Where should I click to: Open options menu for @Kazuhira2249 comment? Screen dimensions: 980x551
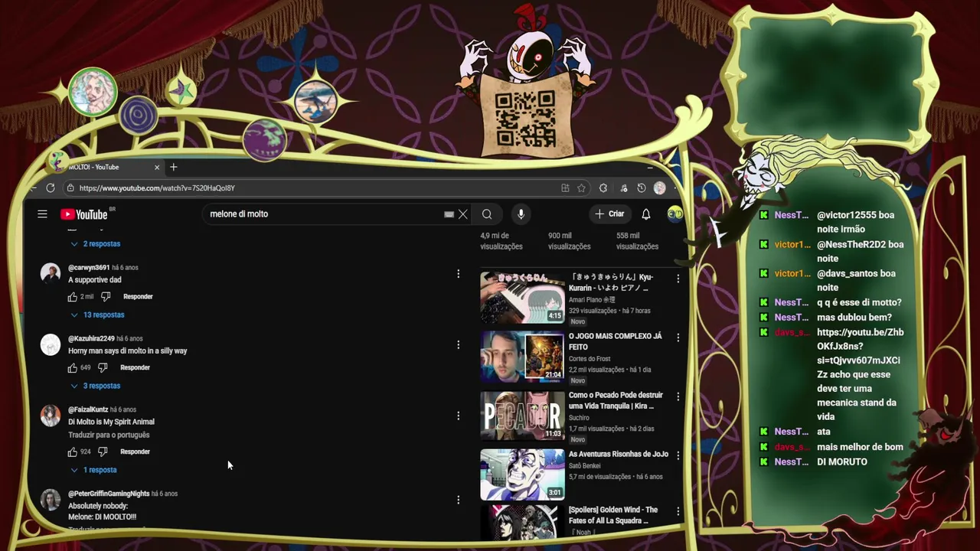[458, 344]
